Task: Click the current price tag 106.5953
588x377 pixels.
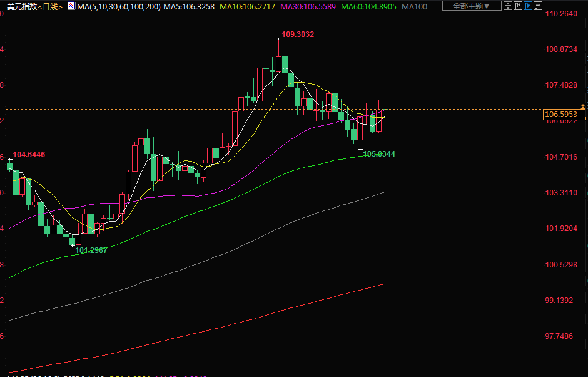Action: click(561, 115)
